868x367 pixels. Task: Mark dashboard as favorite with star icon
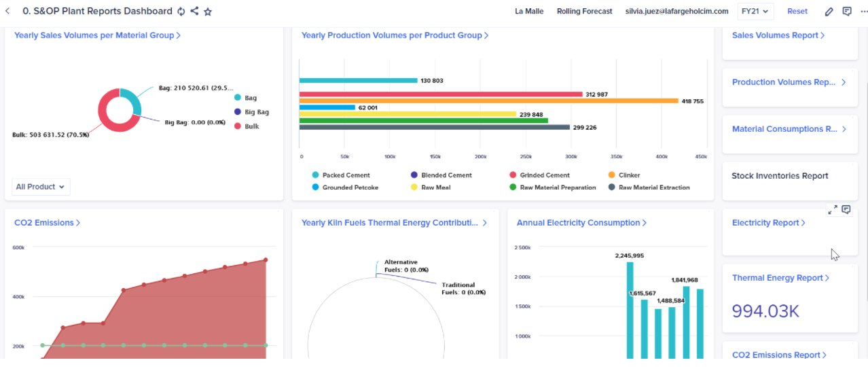pos(208,11)
